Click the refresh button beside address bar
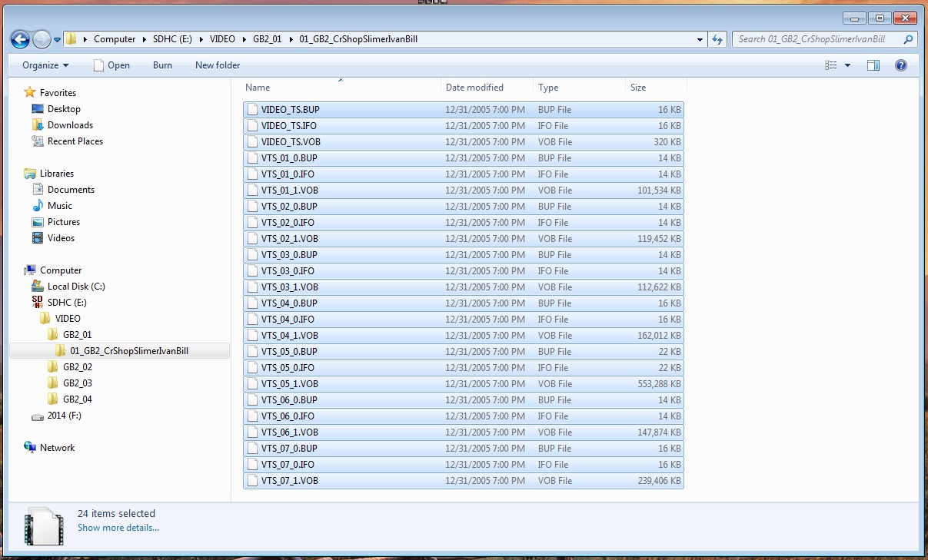Viewport: 928px width, 560px height. (x=717, y=39)
